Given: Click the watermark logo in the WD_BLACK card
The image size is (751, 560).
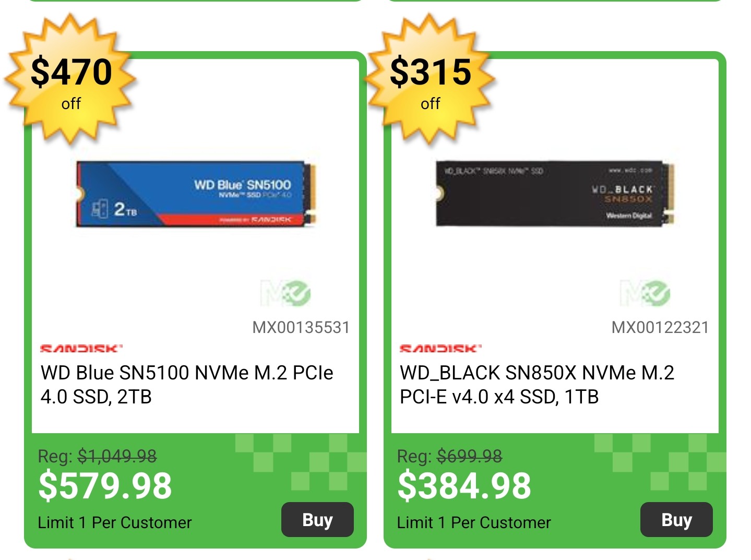Looking at the screenshot, I should coord(645,293).
